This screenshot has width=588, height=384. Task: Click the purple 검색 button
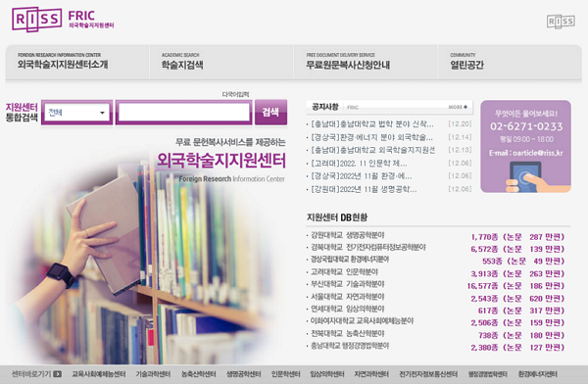pos(270,112)
